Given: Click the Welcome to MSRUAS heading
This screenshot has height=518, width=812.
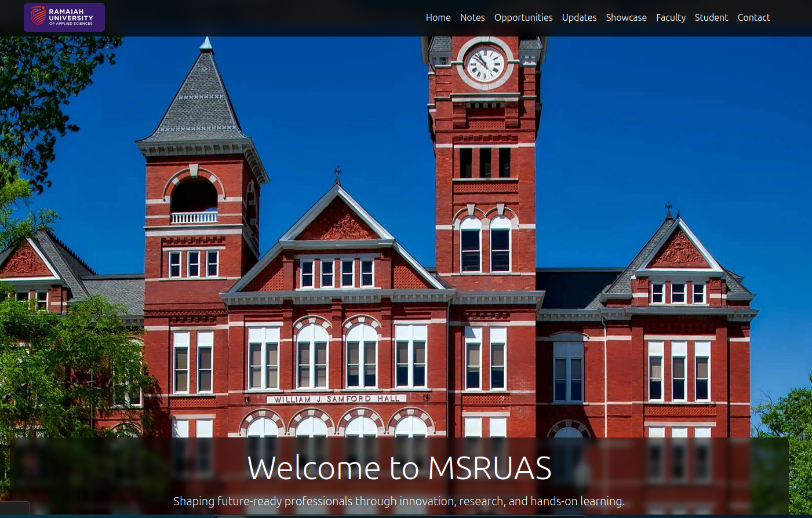Looking at the screenshot, I should click(x=399, y=468).
